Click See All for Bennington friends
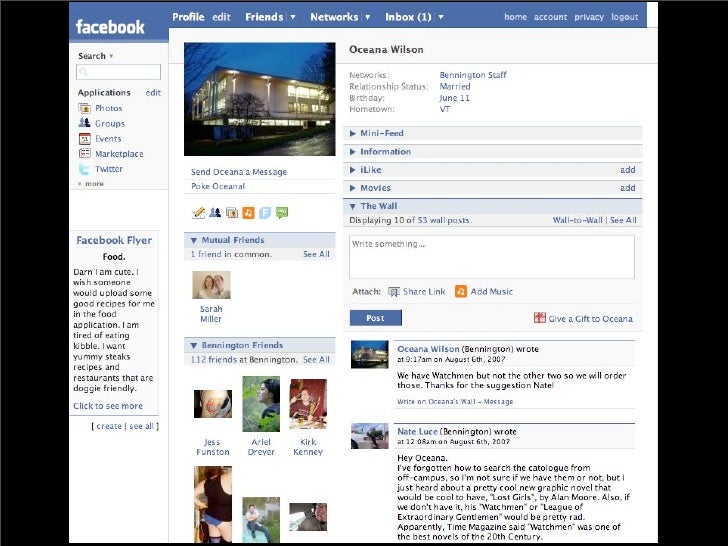This screenshot has width=728, height=546. [316, 360]
